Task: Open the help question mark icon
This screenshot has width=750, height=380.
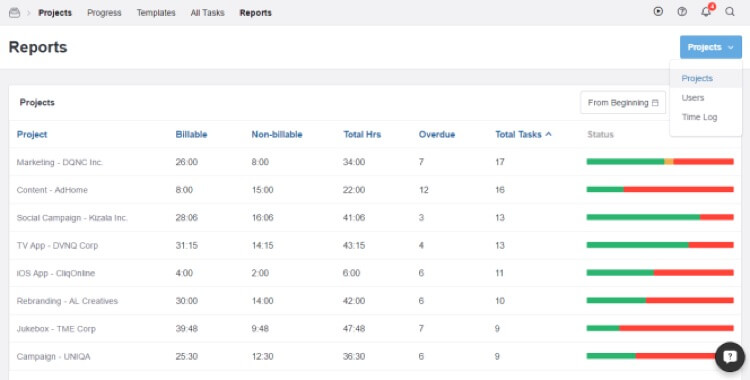Action: 682,11
